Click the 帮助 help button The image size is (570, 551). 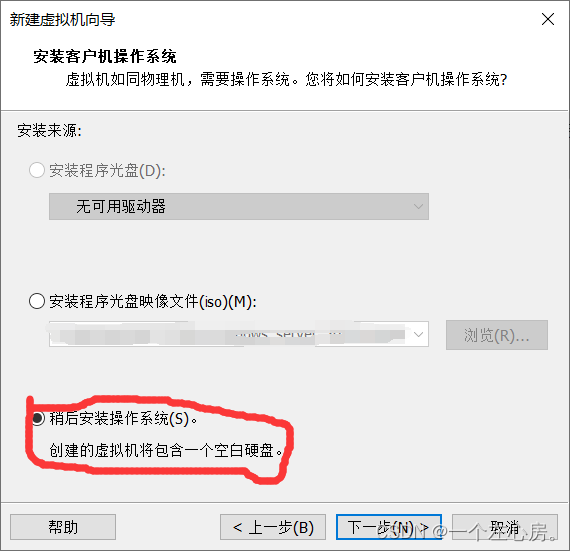(x=63, y=527)
